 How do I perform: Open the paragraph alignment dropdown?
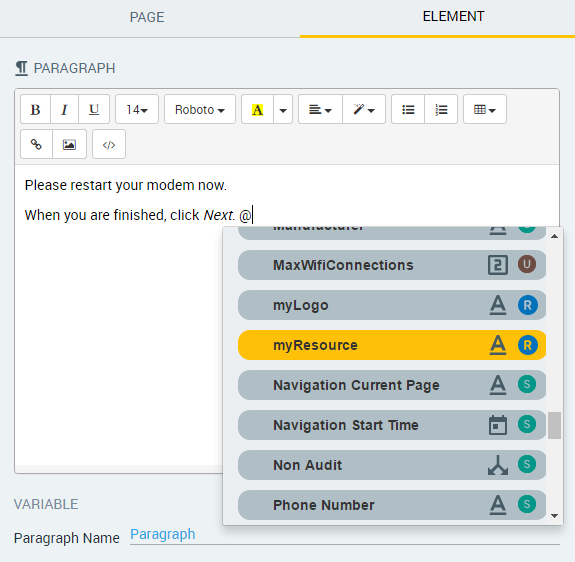[320, 109]
